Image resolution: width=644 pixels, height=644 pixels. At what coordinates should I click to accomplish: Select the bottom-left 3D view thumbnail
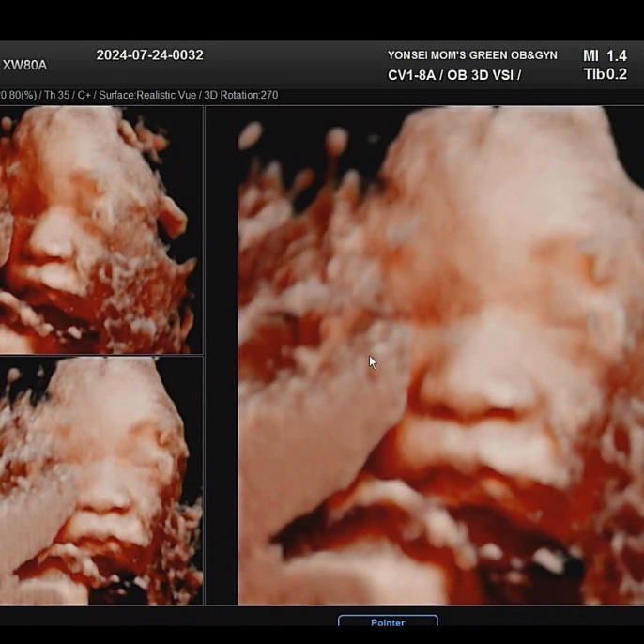(101, 481)
